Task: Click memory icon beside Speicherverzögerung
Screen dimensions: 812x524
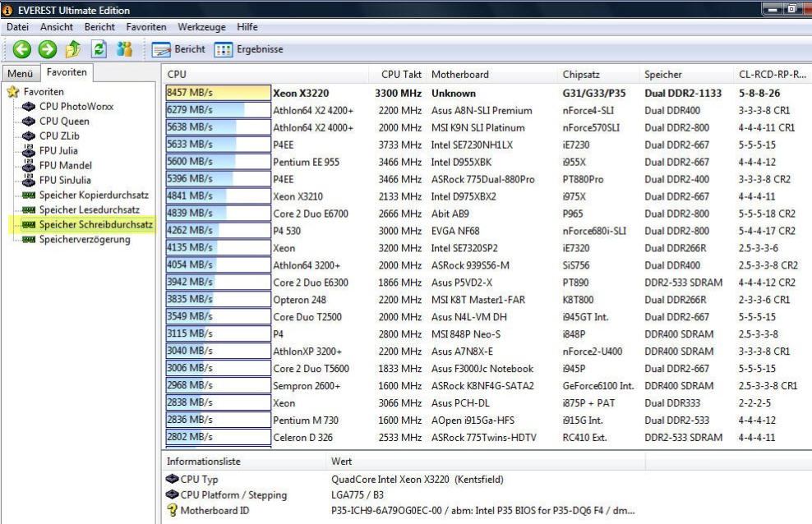Action: pyautogui.click(x=29, y=240)
